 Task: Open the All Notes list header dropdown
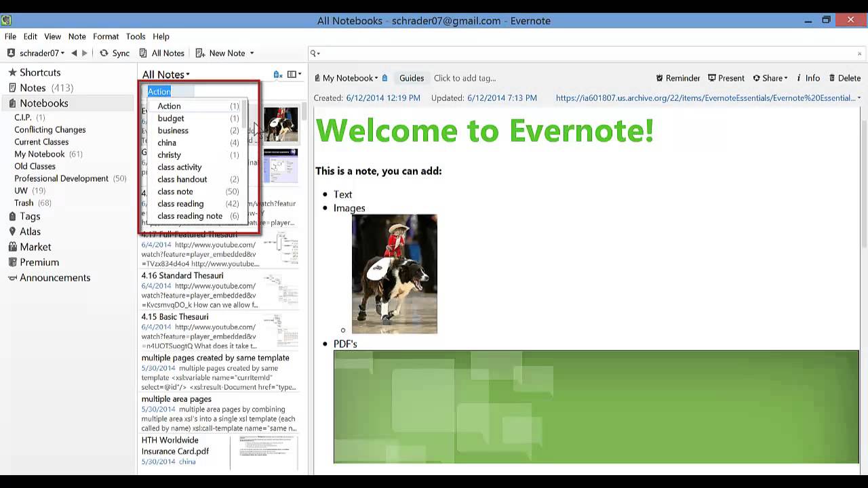pyautogui.click(x=166, y=75)
